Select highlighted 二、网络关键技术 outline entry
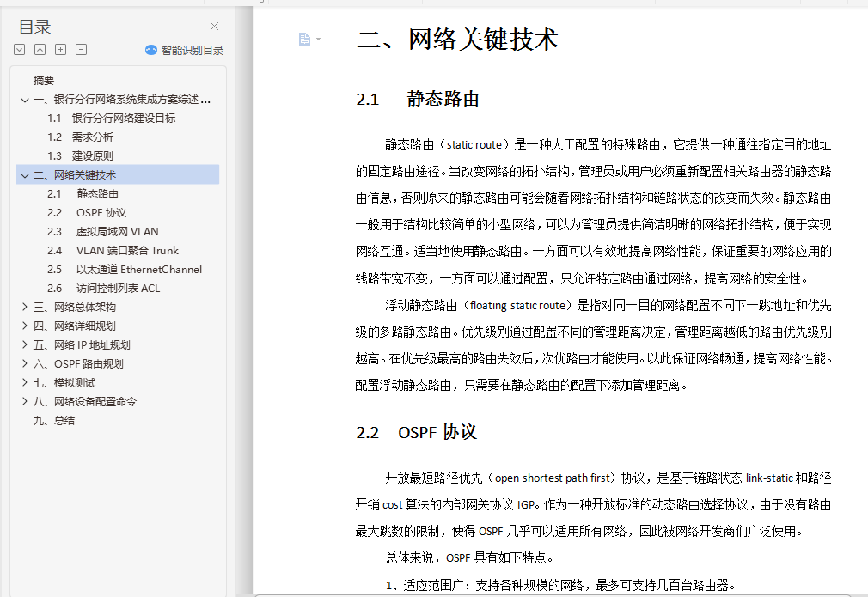Image resolution: width=868 pixels, height=597 pixels. point(118,175)
